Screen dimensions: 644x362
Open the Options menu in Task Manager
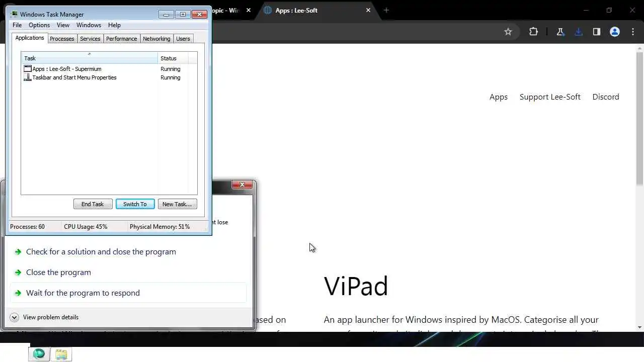tap(39, 25)
